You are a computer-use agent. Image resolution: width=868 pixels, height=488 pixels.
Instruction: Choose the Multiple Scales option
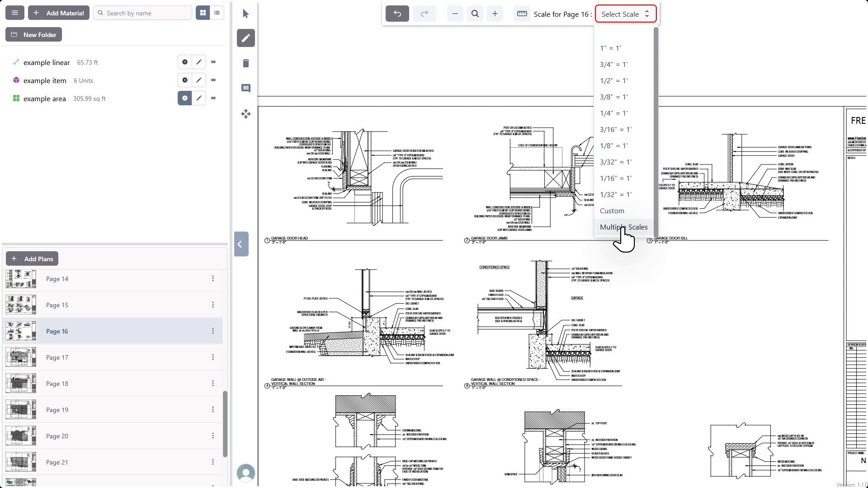click(624, 227)
